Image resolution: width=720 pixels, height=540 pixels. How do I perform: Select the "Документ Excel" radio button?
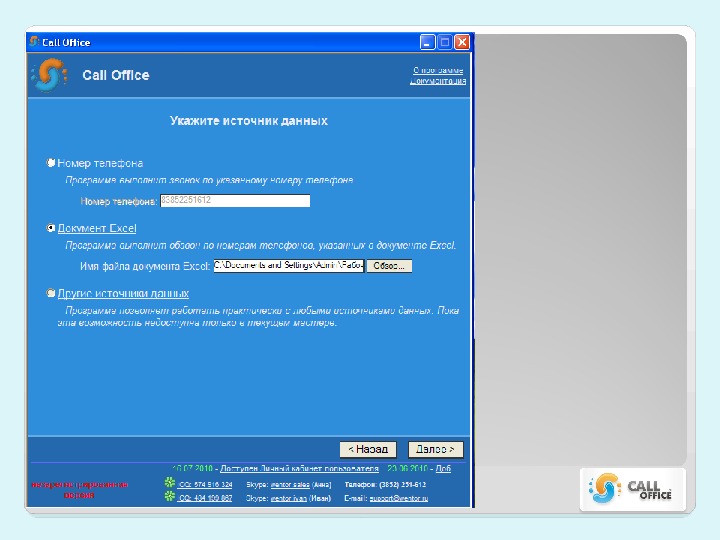pos(51,228)
